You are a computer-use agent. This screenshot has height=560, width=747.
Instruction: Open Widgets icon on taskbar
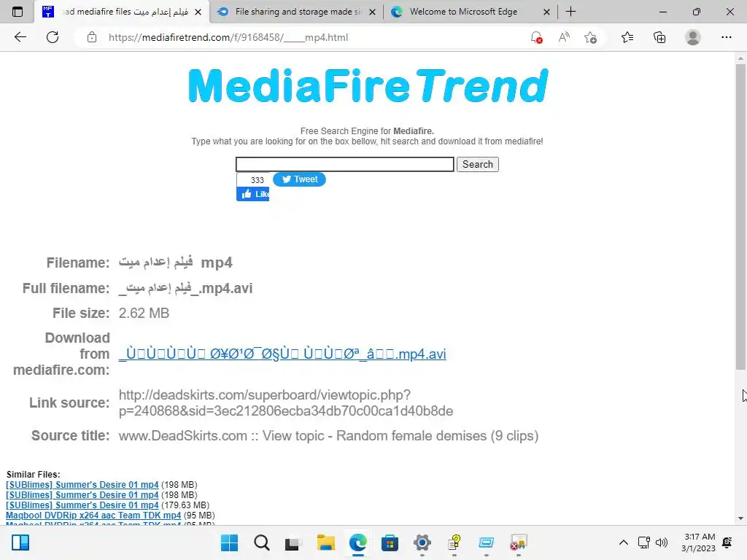[20, 542]
